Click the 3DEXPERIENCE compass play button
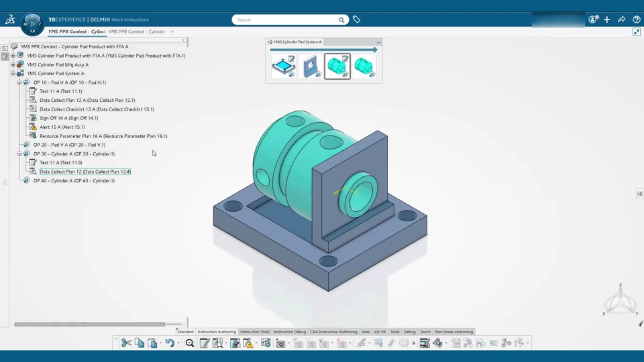Viewport: 644px width, 362px height. click(x=32, y=24)
